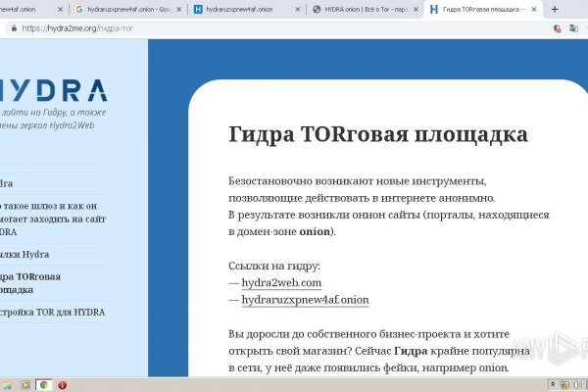The height and width of the screenshot is (392, 588).
Task: Select the third tab with the blue H icon
Action: click(240, 10)
